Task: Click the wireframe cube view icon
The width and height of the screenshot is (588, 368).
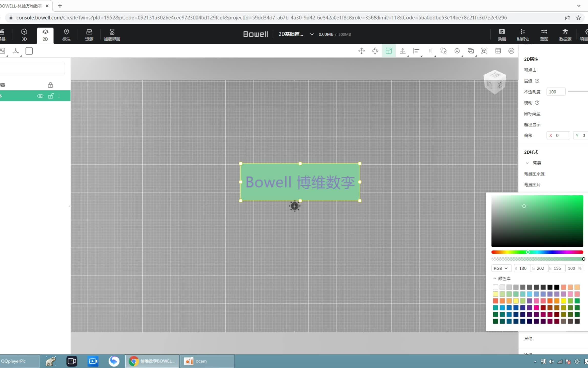Action: tap(471, 51)
